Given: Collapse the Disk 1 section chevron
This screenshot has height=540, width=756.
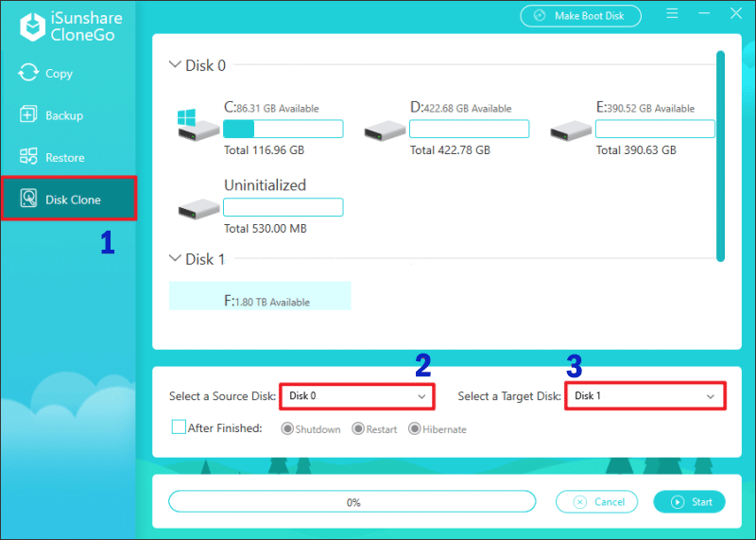Looking at the screenshot, I should point(175,258).
